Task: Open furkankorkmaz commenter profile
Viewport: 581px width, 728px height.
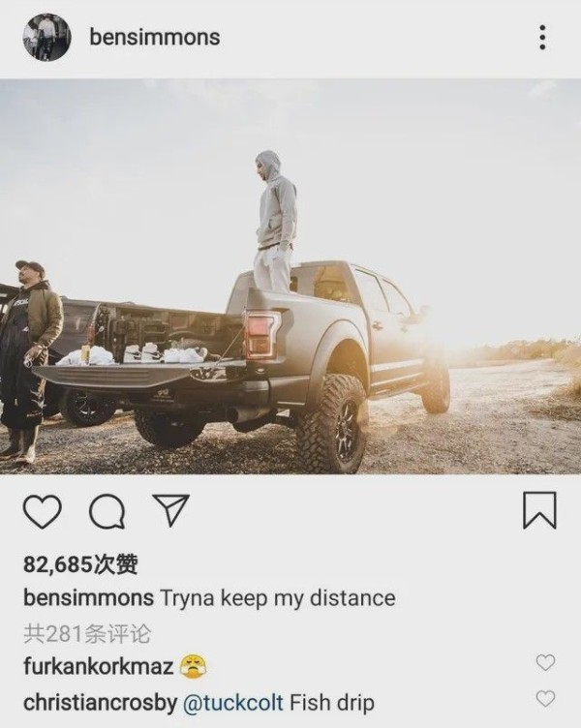Action: tap(99, 667)
